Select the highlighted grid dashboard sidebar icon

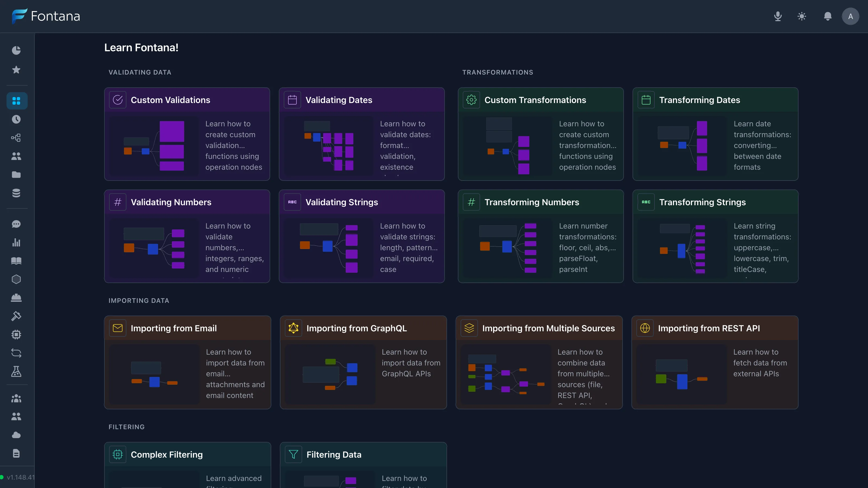(x=17, y=101)
